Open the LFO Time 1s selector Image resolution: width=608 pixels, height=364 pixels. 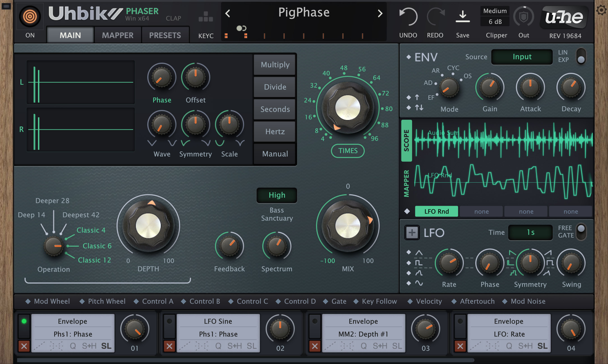(530, 232)
